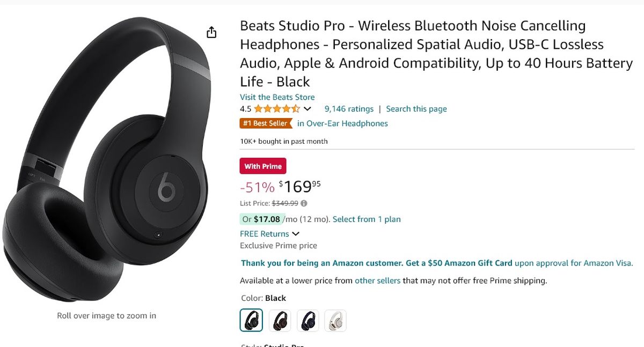Select the brown headphones color option
The height and width of the screenshot is (347, 644).
click(279, 320)
